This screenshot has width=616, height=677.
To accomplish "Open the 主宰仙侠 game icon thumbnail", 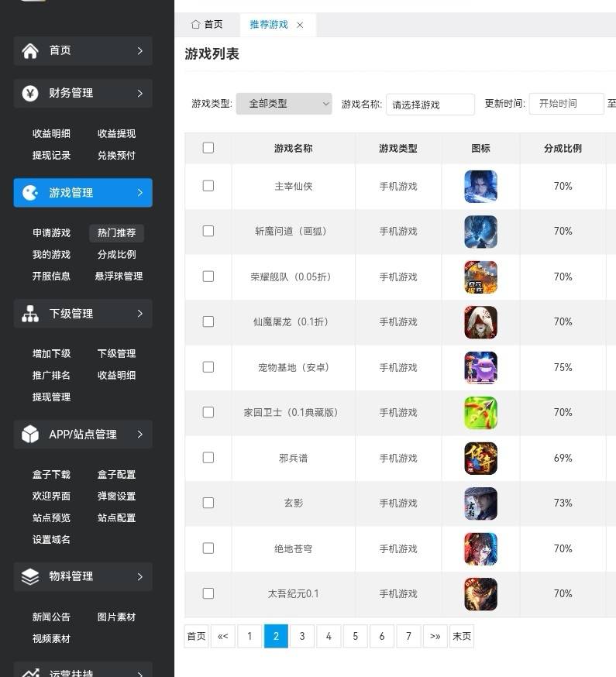I will pyautogui.click(x=480, y=187).
